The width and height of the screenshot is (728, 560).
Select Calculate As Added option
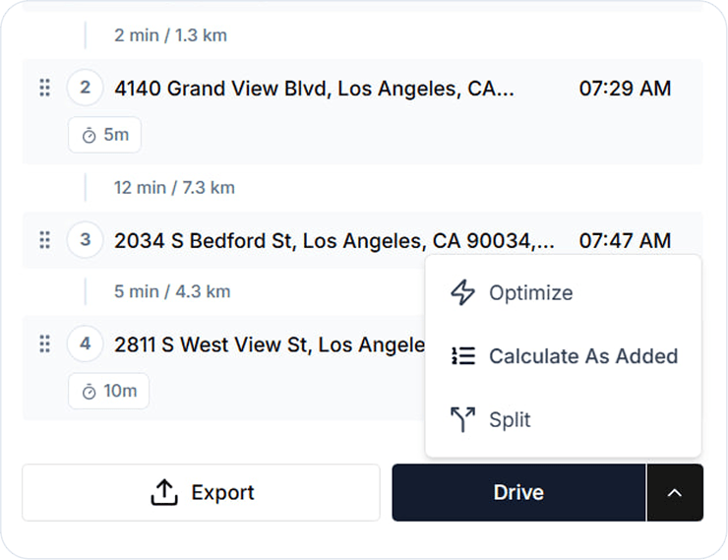coord(582,356)
